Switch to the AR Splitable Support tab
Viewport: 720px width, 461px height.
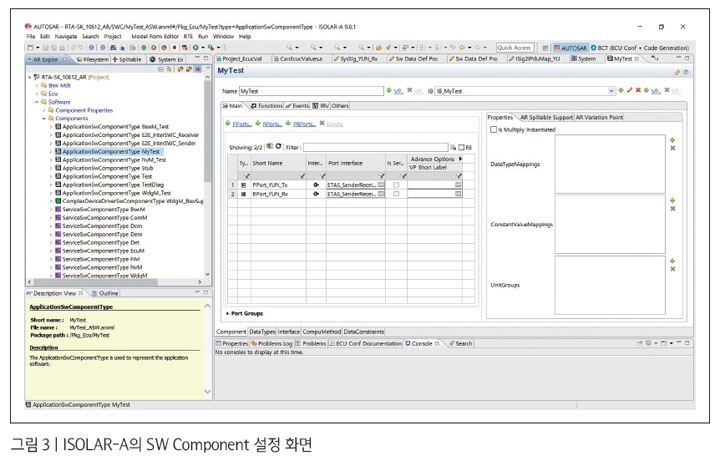pyautogui.click(x=546, y=117)
